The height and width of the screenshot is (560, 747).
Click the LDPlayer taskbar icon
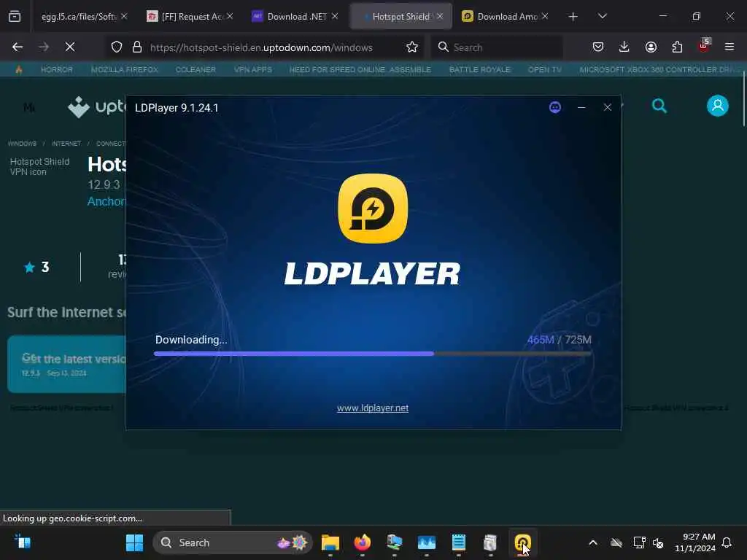click(522, 542)
